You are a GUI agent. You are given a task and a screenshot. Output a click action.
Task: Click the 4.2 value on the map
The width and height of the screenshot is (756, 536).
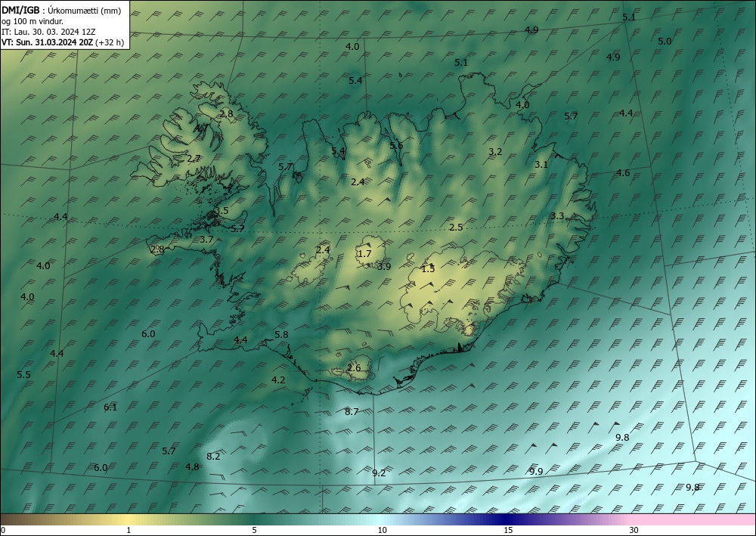point(278,380)
